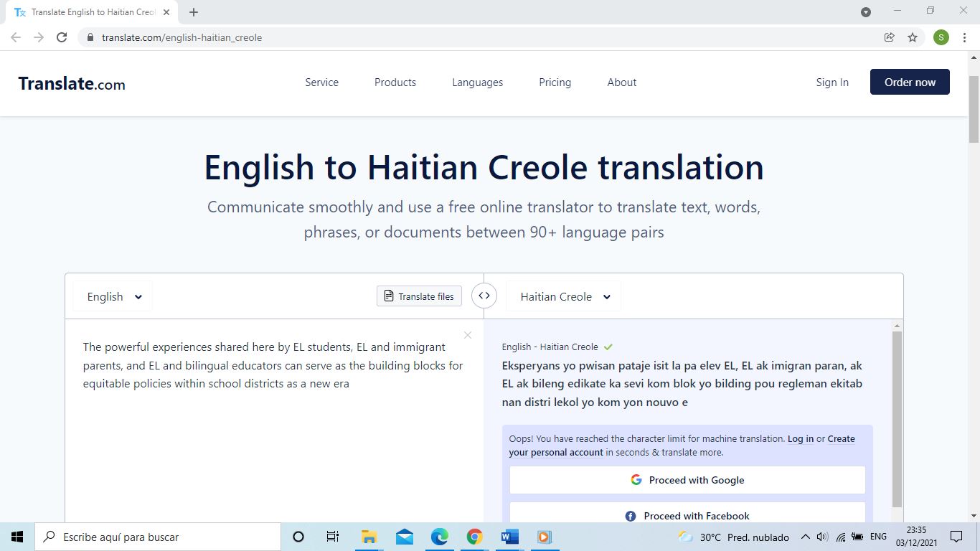The height and width of the screenshot is (551, 980).
Task: Clear source text with the X icon
Action: pos(468,335)
